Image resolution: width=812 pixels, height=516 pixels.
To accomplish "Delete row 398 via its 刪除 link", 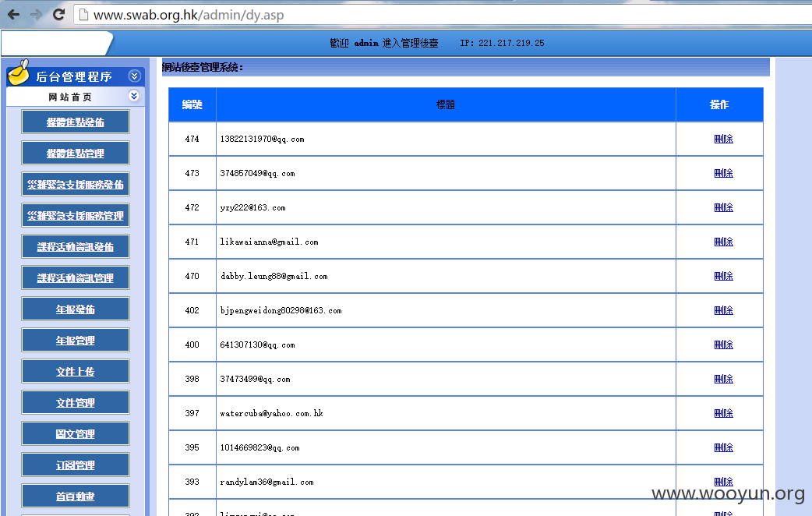I will coord(723,379).
